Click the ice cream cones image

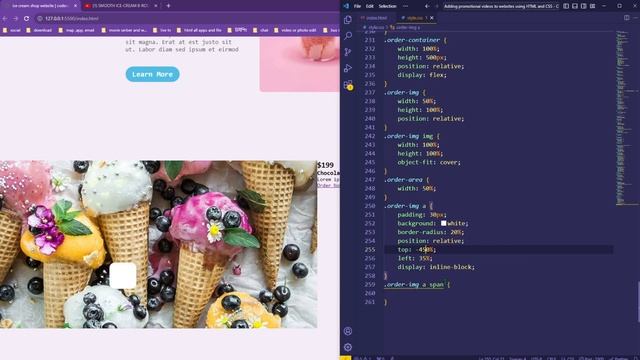pos(158,244)
